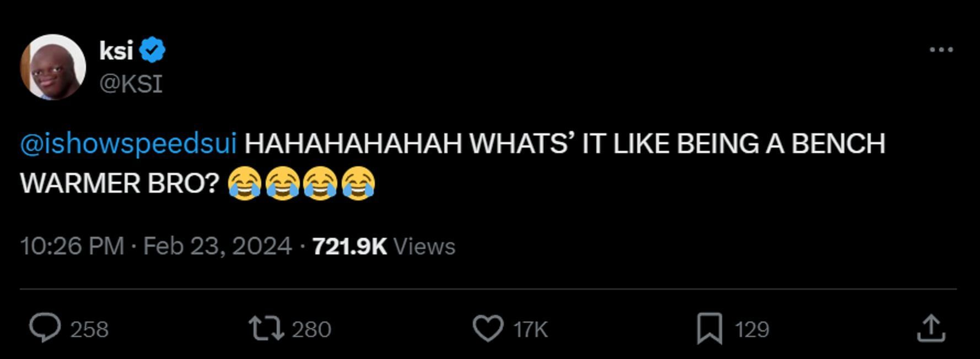980x359 pixels.
Task: Click the display name "ksi"
Action: coord(116,51)
